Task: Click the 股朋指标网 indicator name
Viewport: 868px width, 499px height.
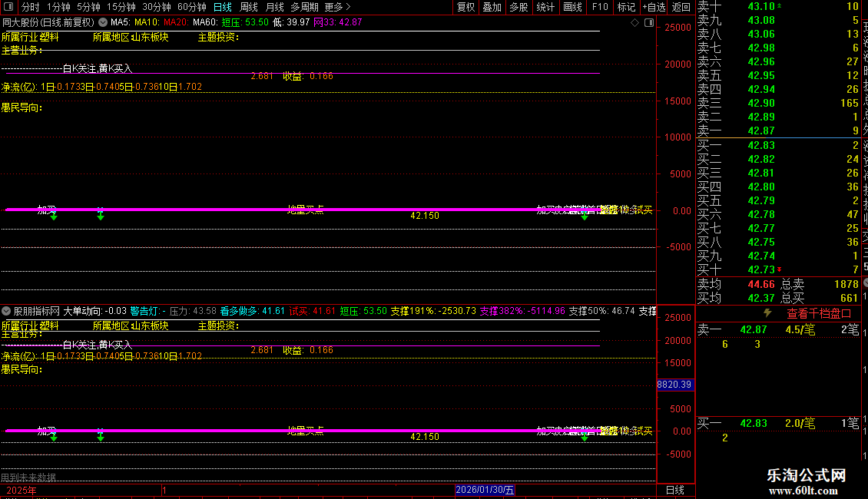Action: (37, 311)
